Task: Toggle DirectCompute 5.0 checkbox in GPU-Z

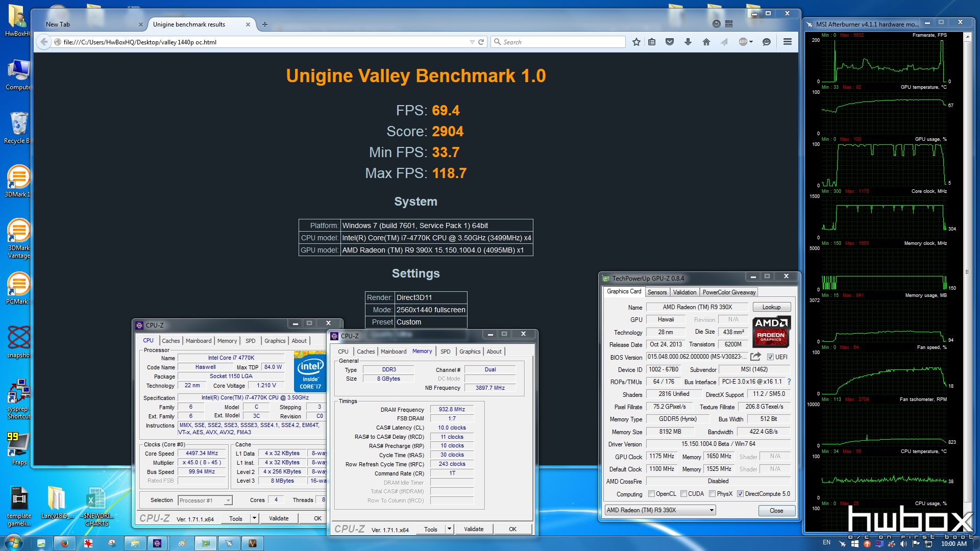Action: click(x=740, y=494)
